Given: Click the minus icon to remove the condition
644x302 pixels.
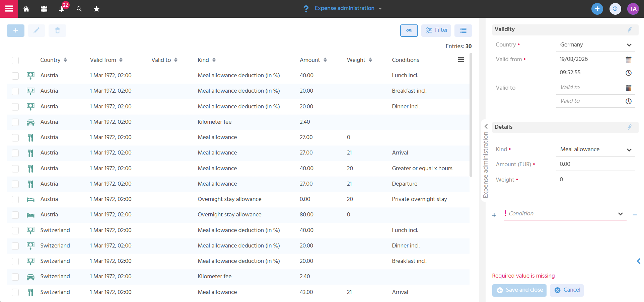Looking at the screenshot, I should click(635, 215).
